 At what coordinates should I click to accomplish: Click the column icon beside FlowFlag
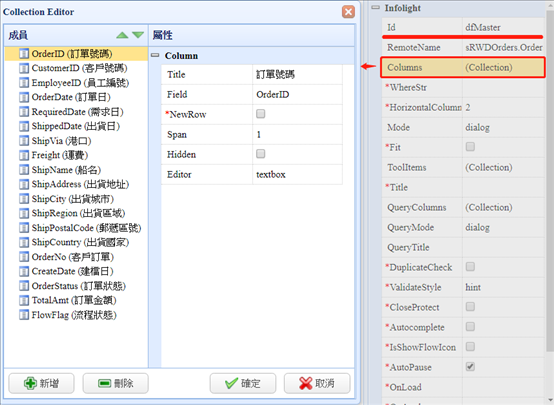24,315
